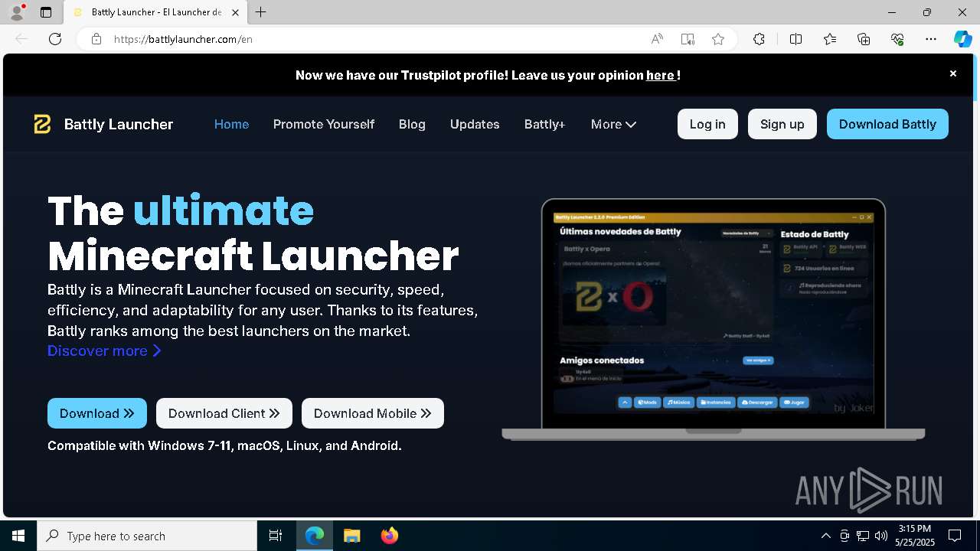Open a new tab with plus button
Image resolution: width=980 pixels, height=551 pixels.
[x=261, y=12]
